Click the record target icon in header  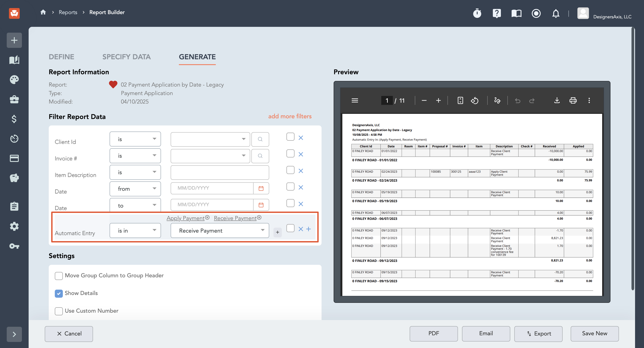[536, 13]
